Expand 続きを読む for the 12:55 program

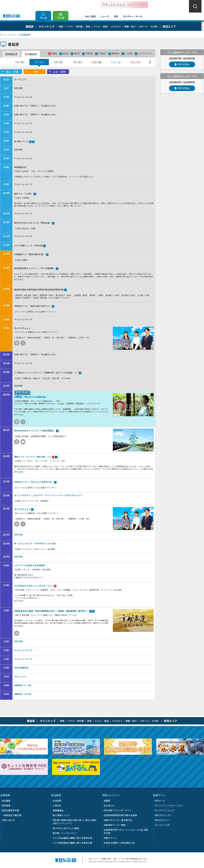coord(19,279)
